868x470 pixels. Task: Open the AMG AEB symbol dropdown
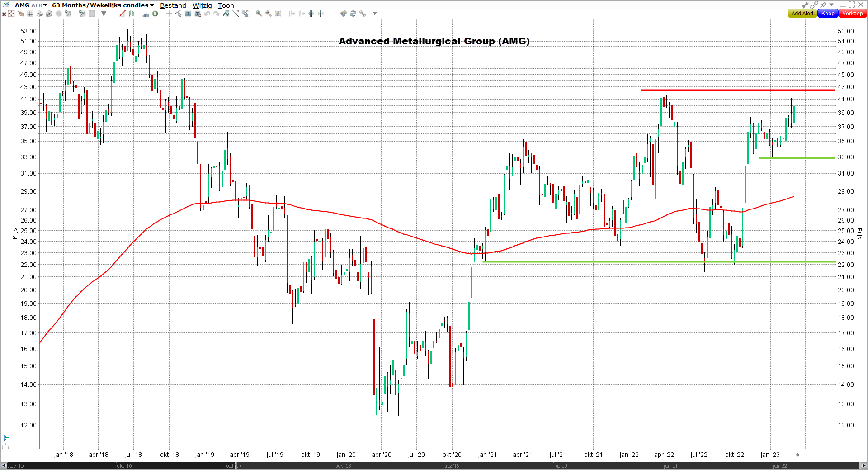tap(31, 5)
